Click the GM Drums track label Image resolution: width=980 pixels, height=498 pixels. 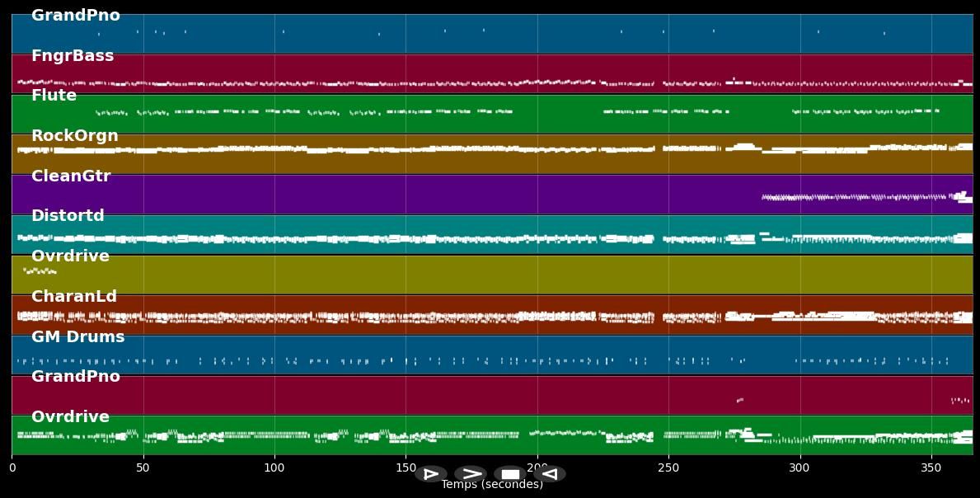77,337
